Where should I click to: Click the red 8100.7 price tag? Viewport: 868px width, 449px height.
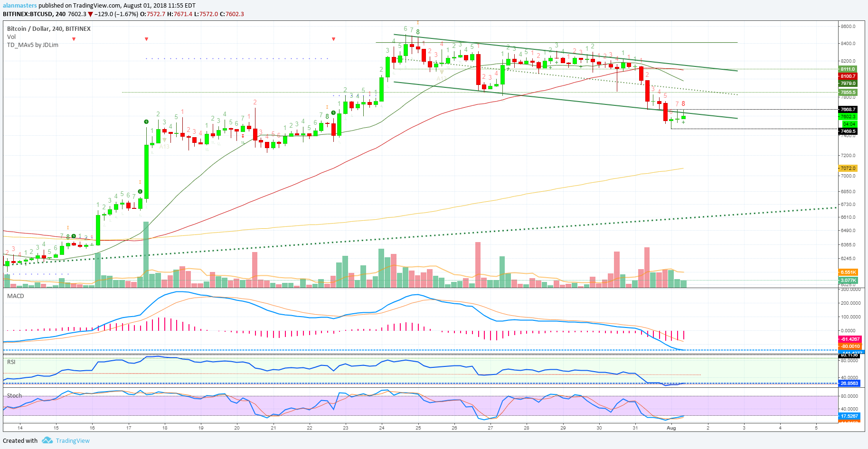click(x=848, y=76)
